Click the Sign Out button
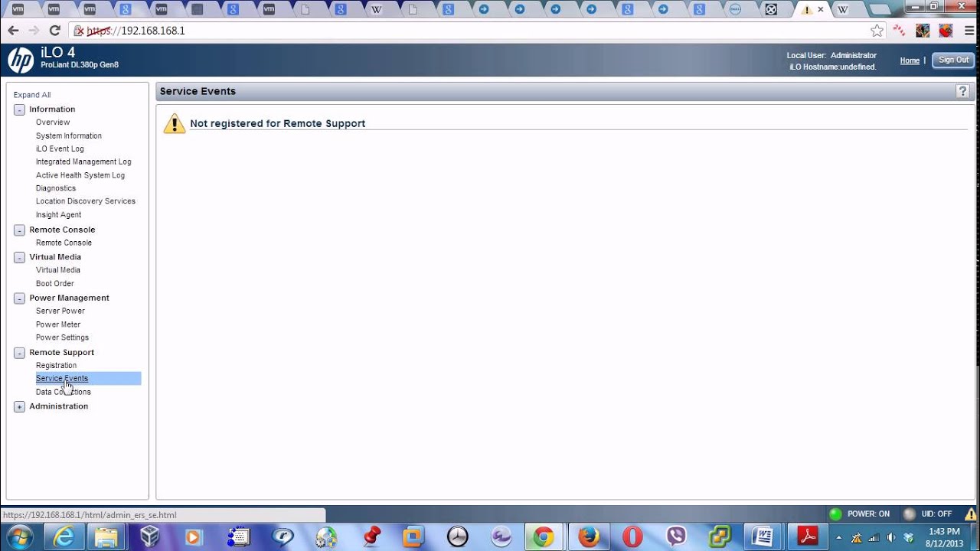The image size is (980, 551). point(953,60)
